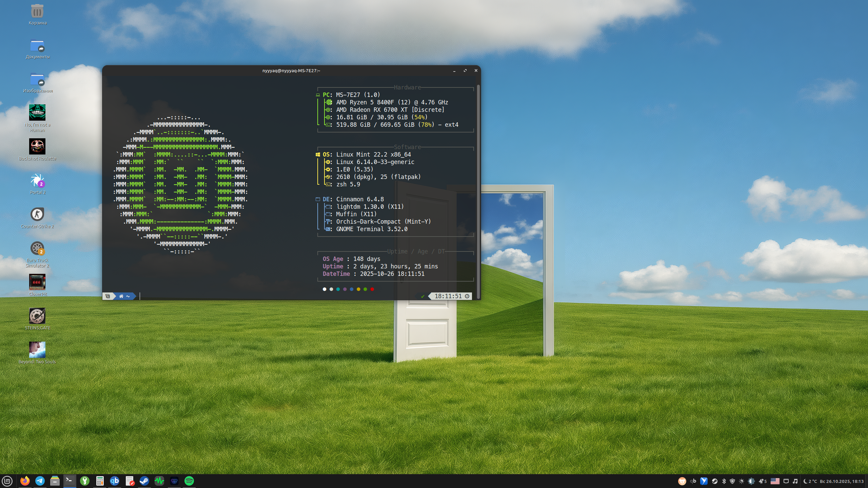Viewport: 868px width, 488px height.
Task: Open the green key password manager
Action: [x=85, y=481]
